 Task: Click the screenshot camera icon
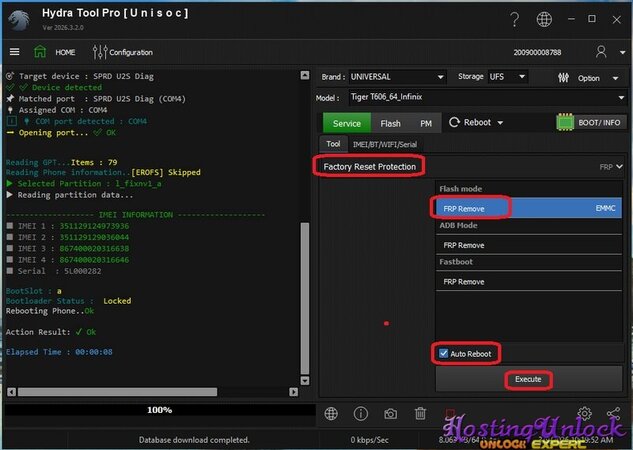[x=391, y=414]
